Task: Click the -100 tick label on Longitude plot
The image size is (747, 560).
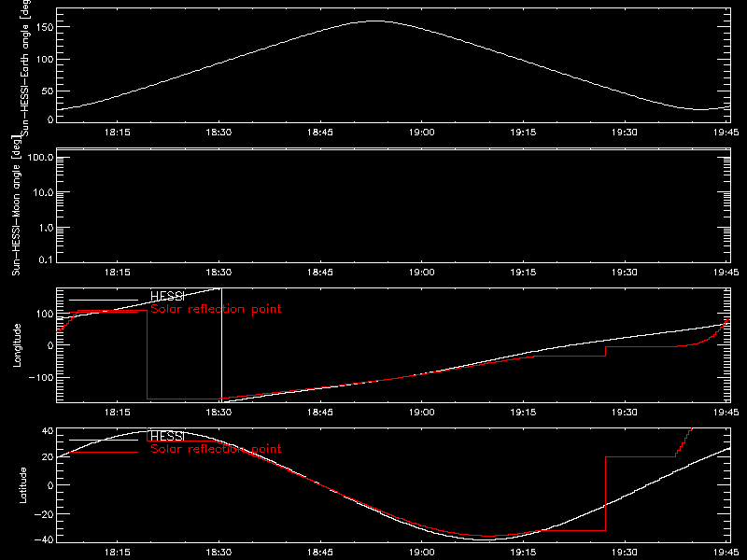Action: click(x=41, y=377)
